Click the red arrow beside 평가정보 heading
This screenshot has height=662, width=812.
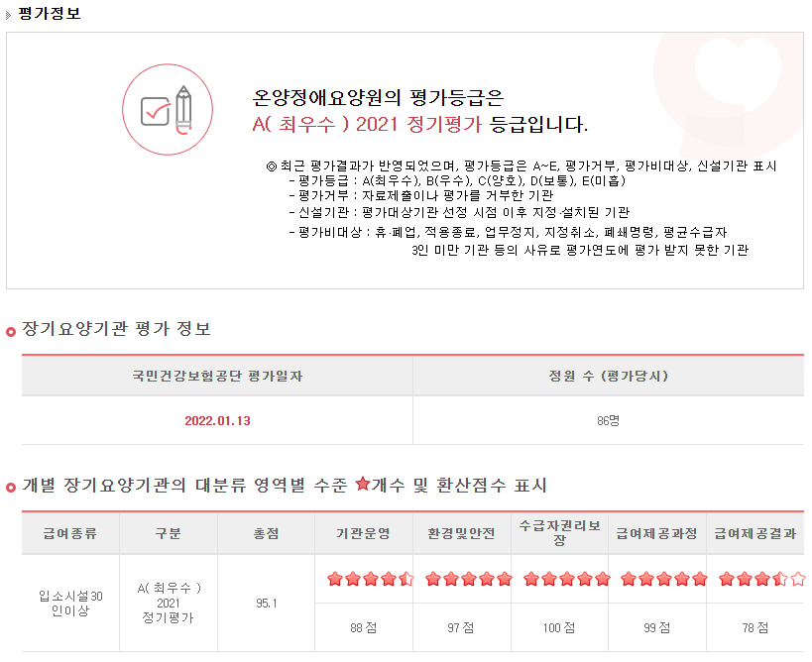[8, 15]
